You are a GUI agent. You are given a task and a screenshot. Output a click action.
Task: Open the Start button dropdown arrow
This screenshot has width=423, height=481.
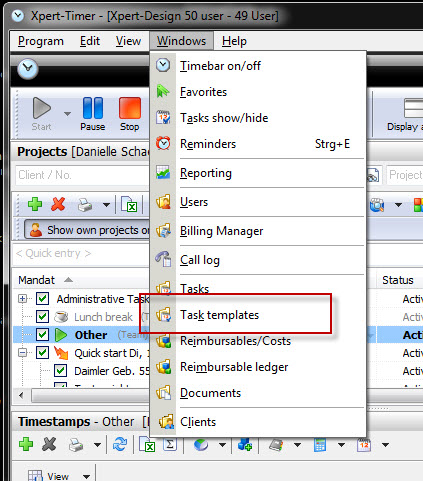pos(67,114)
